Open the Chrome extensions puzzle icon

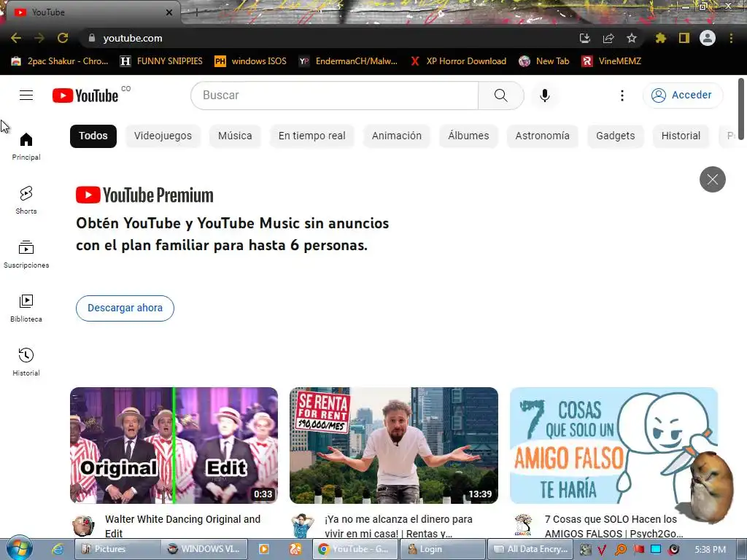[661, 38]
